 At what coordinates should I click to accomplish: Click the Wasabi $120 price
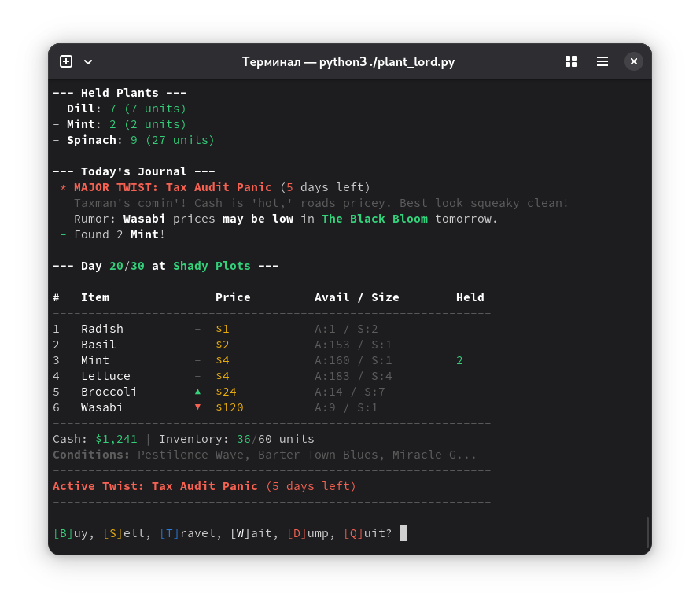coord(230,407)
